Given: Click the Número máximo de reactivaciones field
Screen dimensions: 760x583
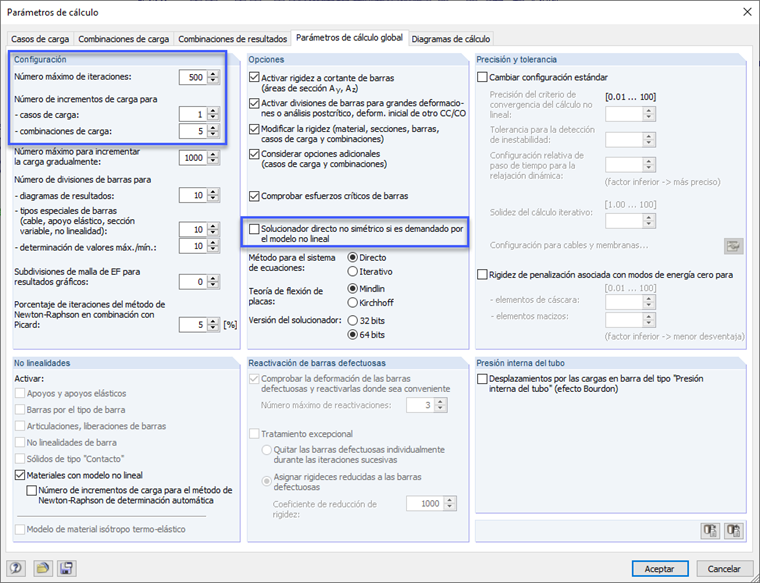Looking at the screenshot, I should point(420,405).
